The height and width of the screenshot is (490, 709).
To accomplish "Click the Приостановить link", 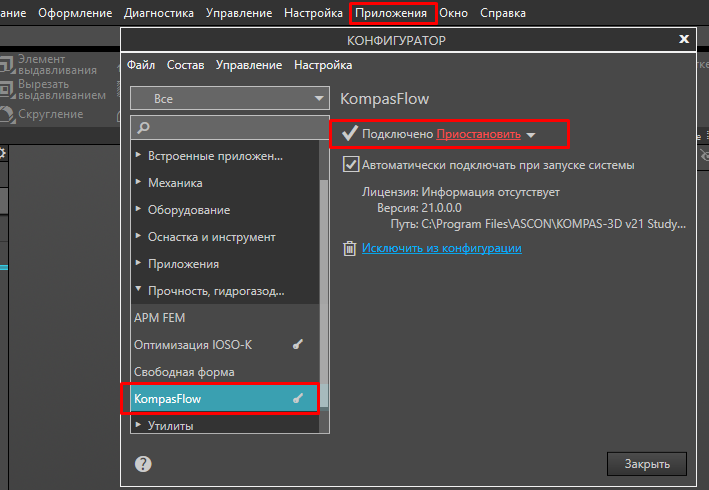I will coord(478,134).
